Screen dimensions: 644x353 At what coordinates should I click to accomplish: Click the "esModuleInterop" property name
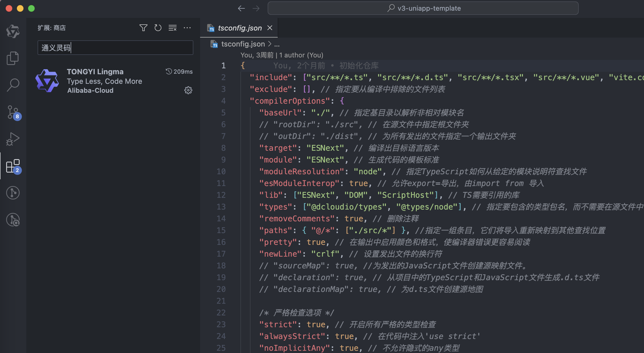tap(299, 183)
